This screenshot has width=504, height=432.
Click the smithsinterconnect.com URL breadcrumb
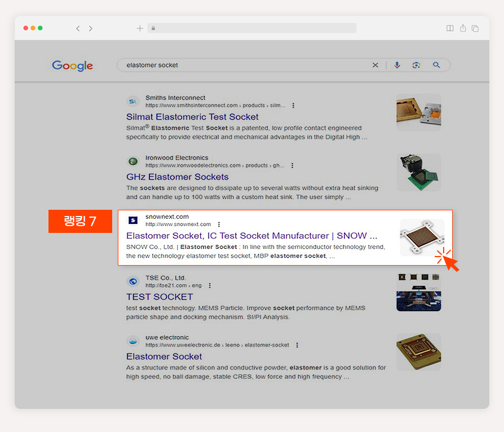tap(215, 105)
